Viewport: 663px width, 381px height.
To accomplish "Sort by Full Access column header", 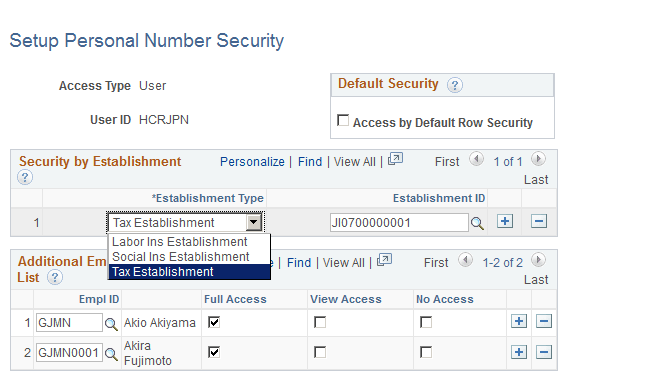I will pos(235,299).
